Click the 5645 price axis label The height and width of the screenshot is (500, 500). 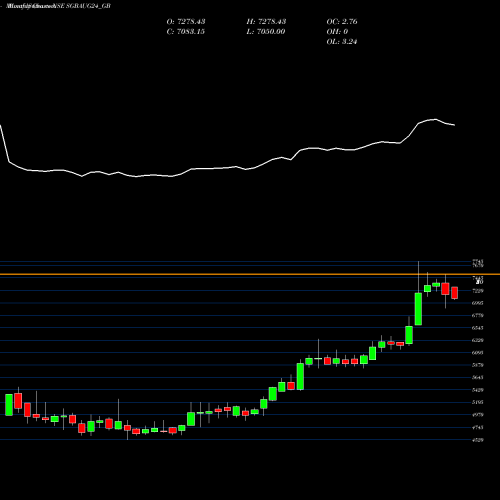[478, 378]
